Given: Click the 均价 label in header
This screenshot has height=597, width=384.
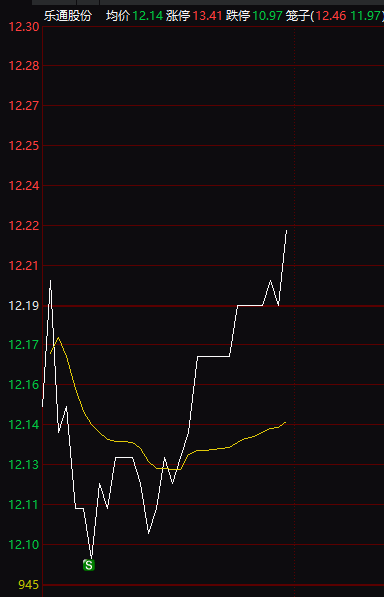Looking at the screenshot, I should click(x=118, y=16).
